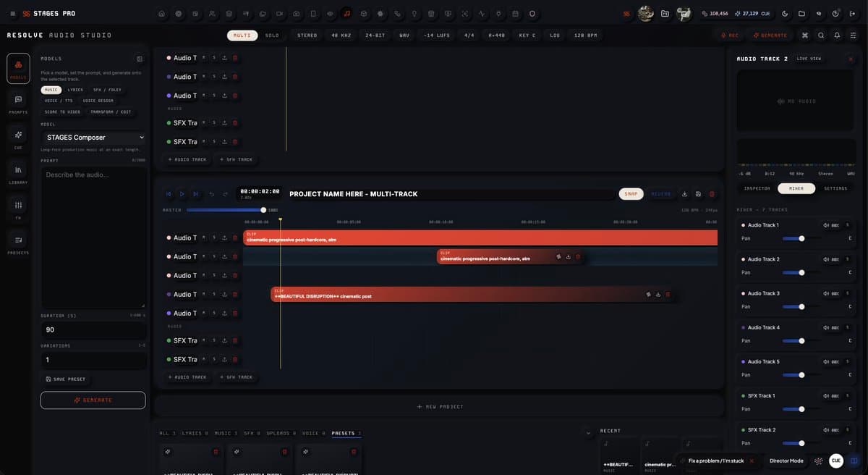This screenshot has width=868, height=475.
Task: Open the Models sidebar section
Action: coord(18,68)
